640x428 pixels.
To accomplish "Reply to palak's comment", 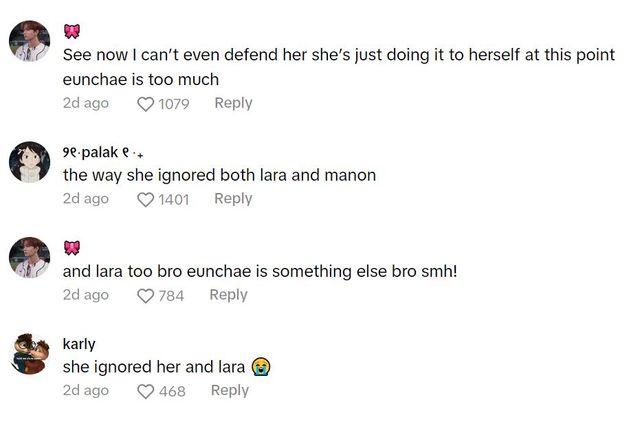I will (x=233, y=199).
